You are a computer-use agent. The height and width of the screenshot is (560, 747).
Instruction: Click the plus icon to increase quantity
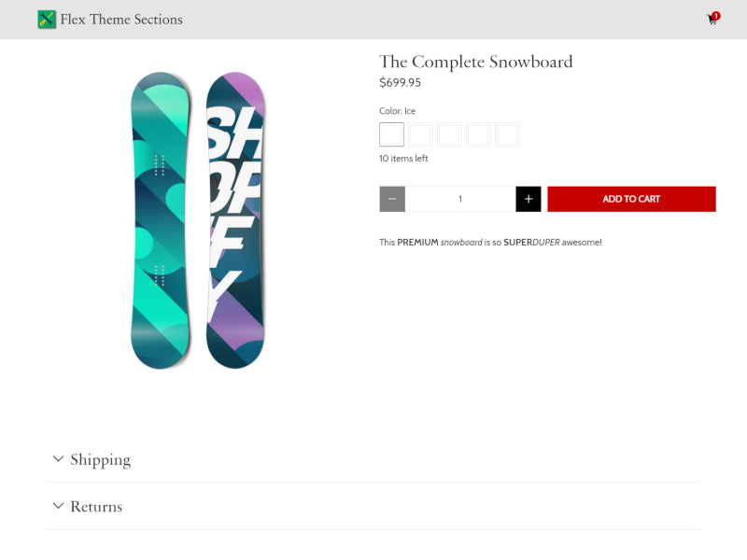tap(529, 199)
